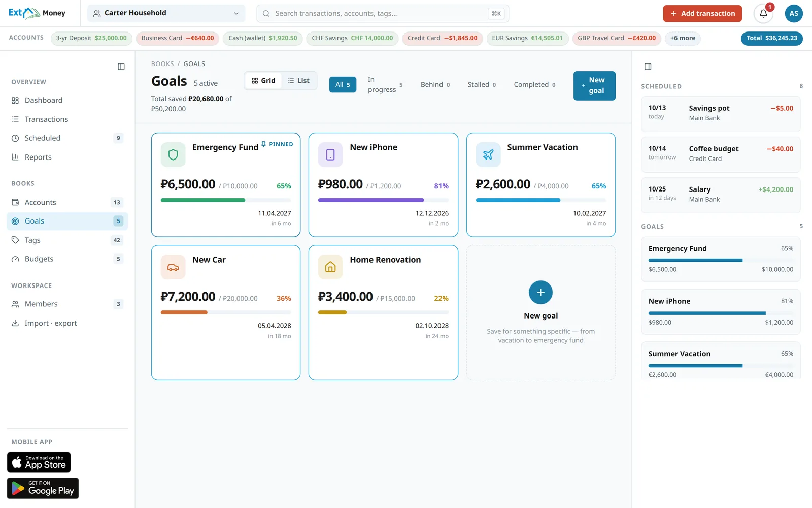
Task: Click the Credit Card account chip
Action: [442, 38]
